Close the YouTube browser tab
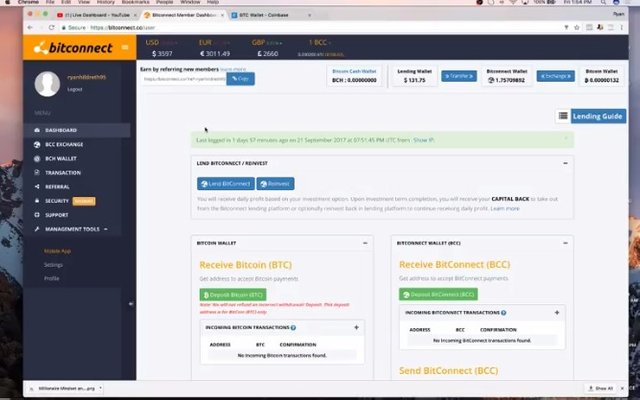Viewport: 640px width, 400px height. tap(135, 16)
